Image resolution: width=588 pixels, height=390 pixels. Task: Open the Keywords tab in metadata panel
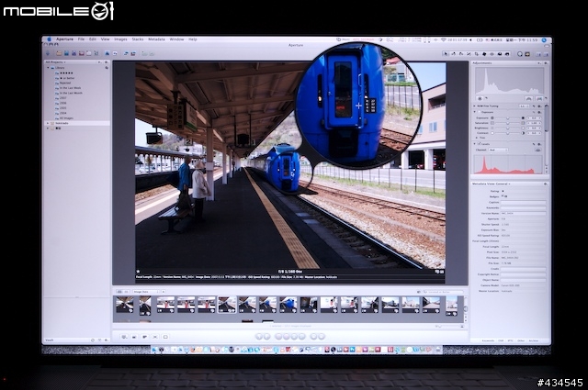click(488, 340)
